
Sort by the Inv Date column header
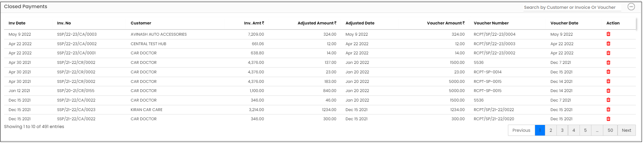click(x=17, y=23)
